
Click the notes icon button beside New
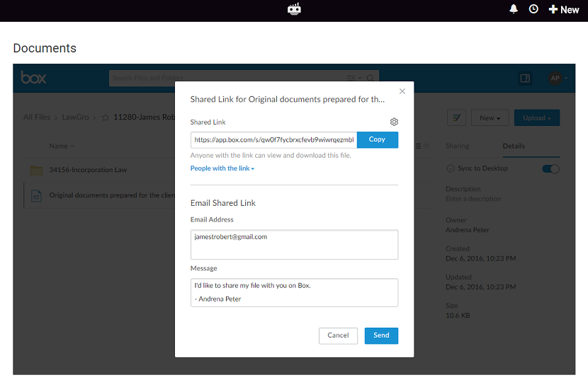456,117
